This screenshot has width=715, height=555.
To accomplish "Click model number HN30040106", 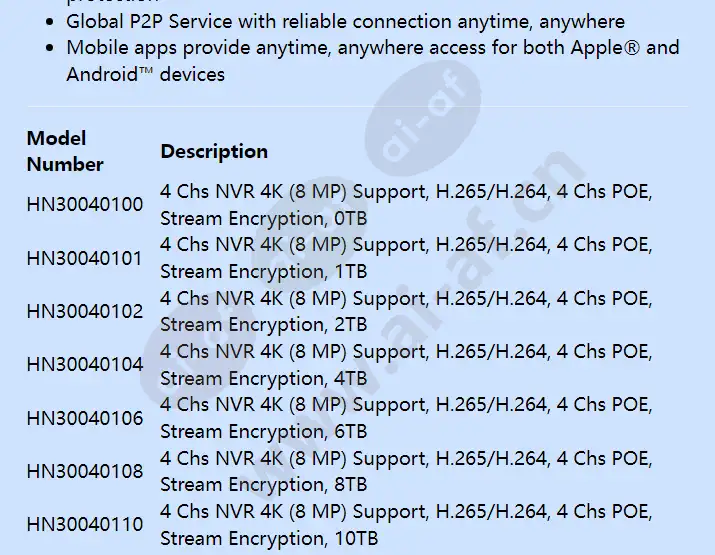I will [x=85, y=418].
